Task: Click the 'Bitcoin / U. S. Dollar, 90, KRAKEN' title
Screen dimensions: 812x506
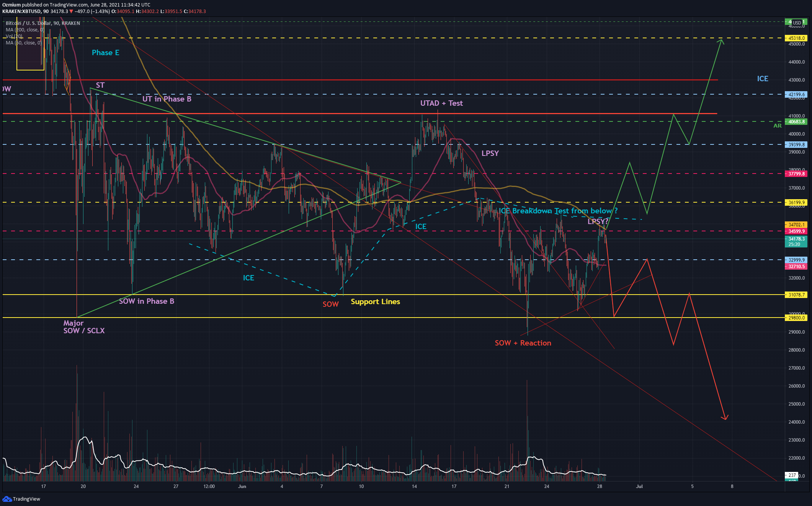Action: [x=43, y=23]
